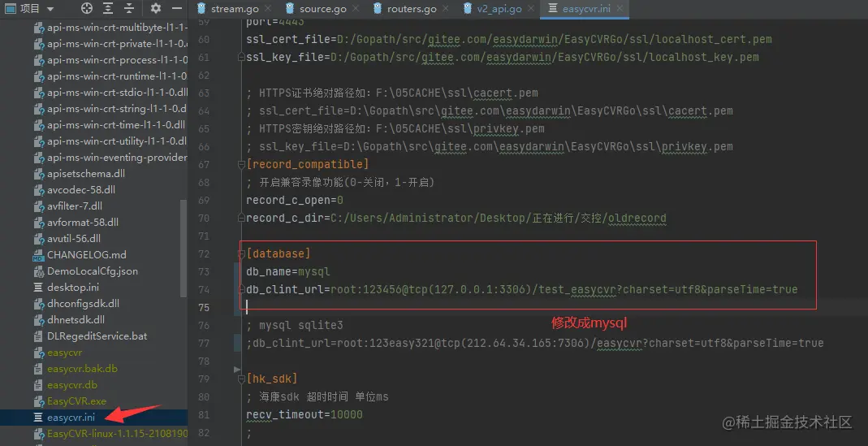Click the file icon beside easycvr.bak.db

click(x=38, y=369)
